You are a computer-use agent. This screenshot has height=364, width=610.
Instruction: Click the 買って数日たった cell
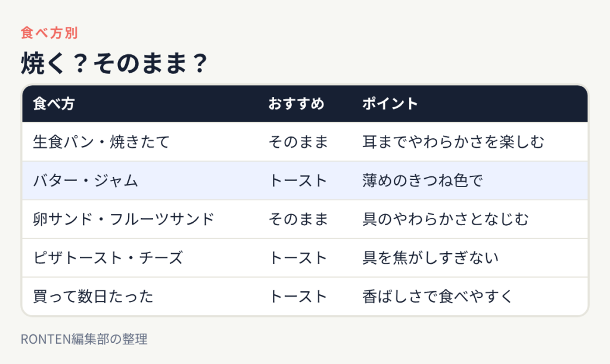[94, 296]
